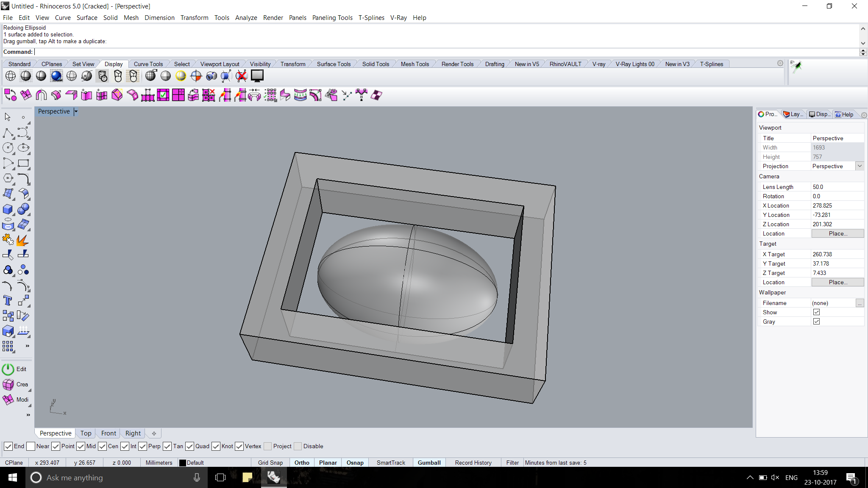Click the Wireframe viewport display icon

11,76
